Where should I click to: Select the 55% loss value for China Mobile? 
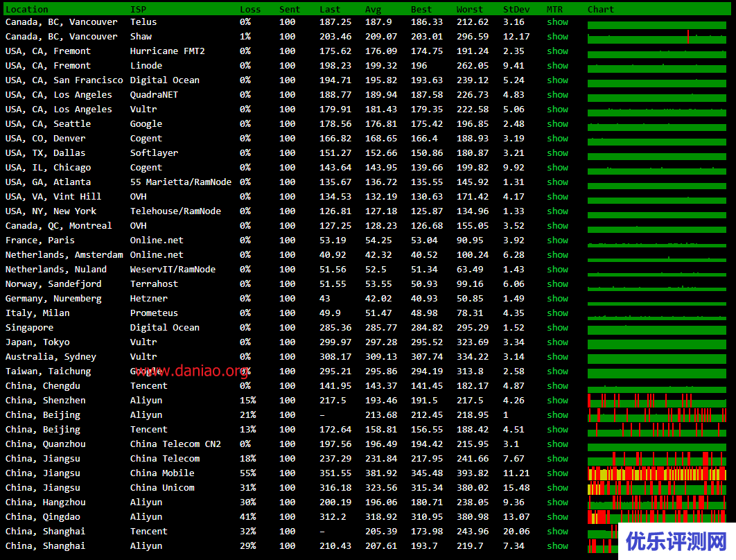[248, 473]
